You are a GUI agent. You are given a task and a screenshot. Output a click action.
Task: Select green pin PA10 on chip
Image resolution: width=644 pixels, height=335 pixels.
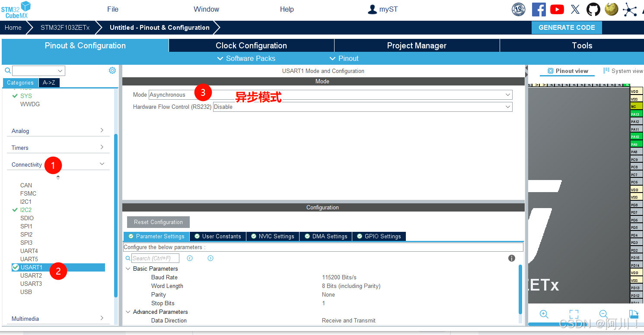(x=637, y=137)
